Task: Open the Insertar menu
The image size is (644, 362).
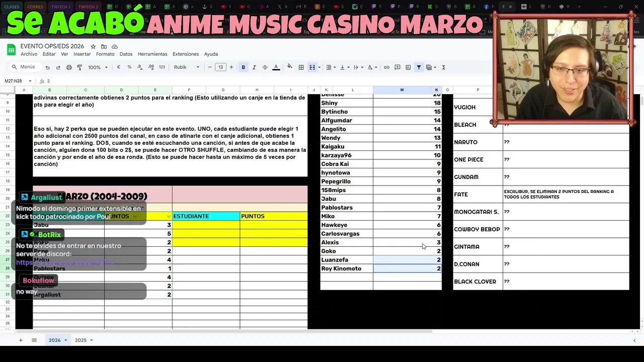Action: (x=82, y=54)
